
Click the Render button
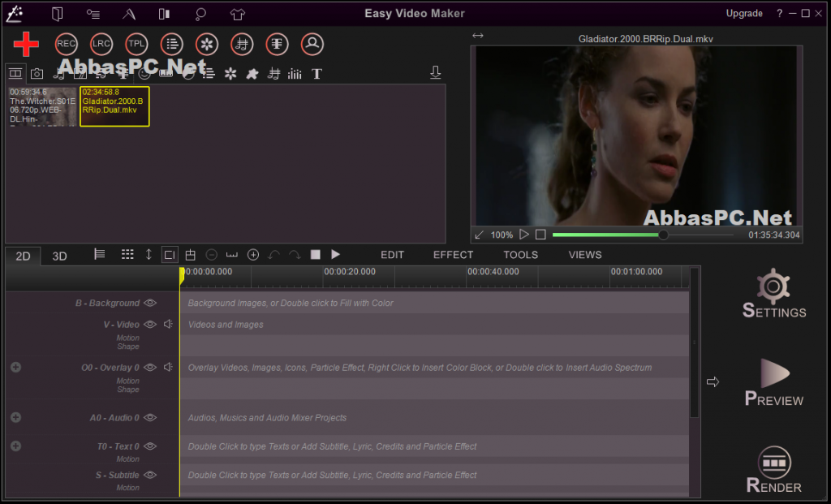[x=773, y=470]
